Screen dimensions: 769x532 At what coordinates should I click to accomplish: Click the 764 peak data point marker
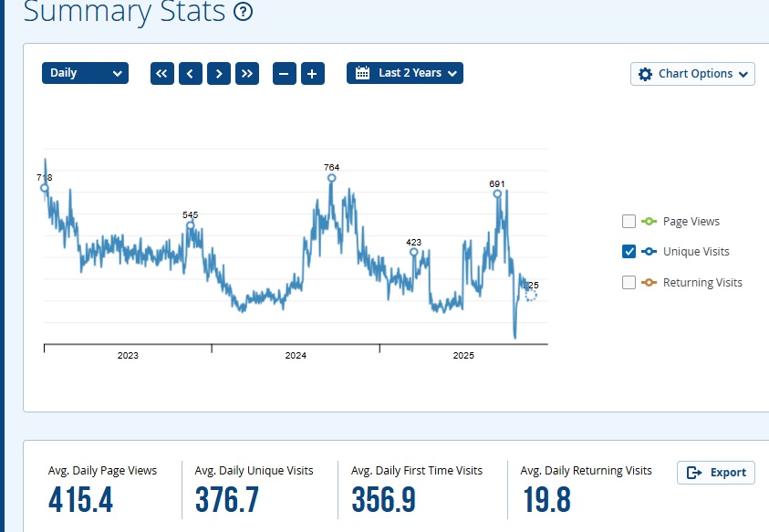[331, 178]
